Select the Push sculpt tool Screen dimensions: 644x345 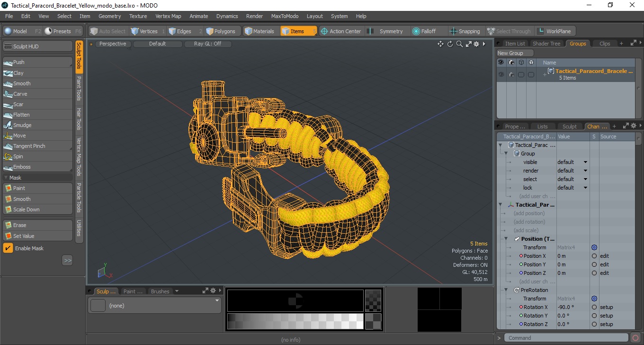37,62
